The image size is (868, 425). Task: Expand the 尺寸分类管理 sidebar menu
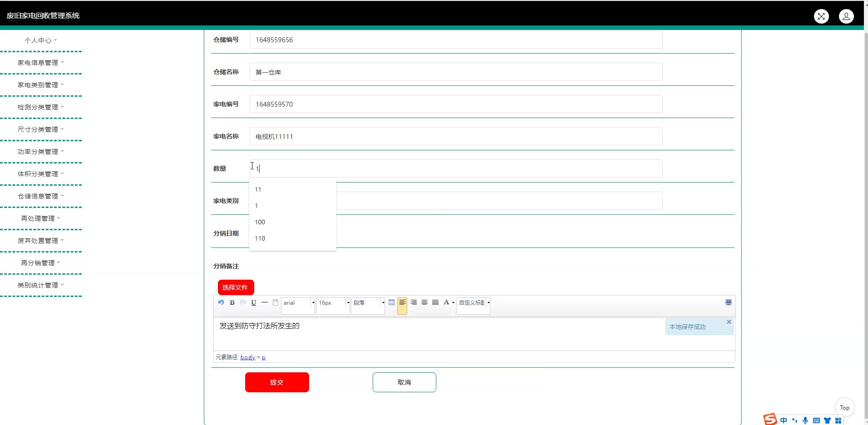[x=41, y=129]
